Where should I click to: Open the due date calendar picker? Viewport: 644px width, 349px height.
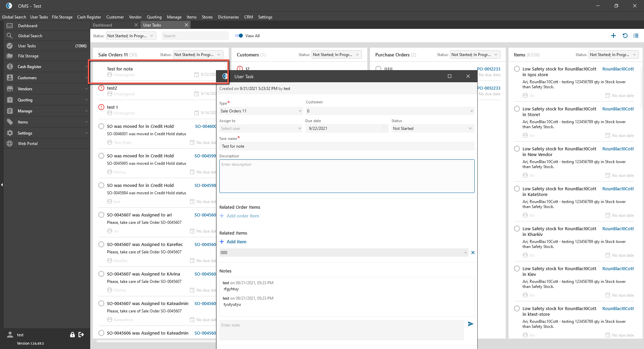pos(385,129)
